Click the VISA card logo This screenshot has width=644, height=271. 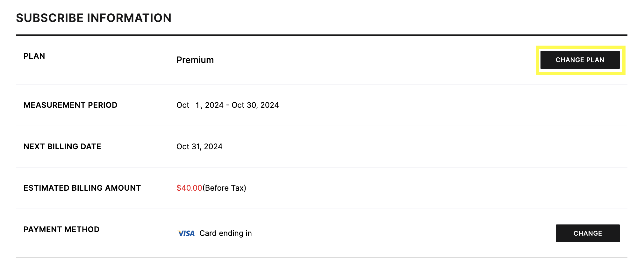point(186,233)
